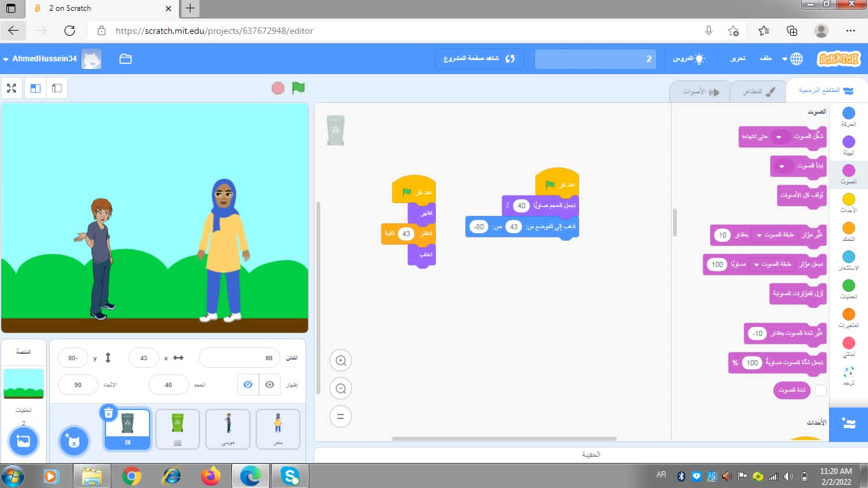Open sound dropdown in start sound block
868x488 pixels.
tap(782, 166)
